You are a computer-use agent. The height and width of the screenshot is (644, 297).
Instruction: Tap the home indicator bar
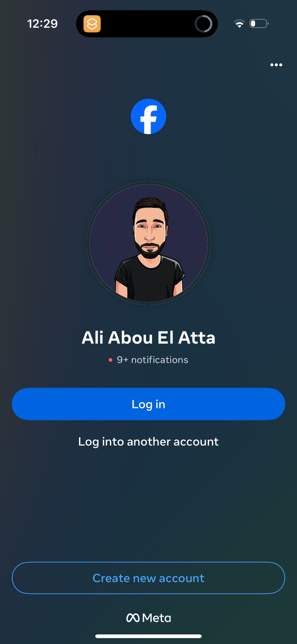(148, 636)
